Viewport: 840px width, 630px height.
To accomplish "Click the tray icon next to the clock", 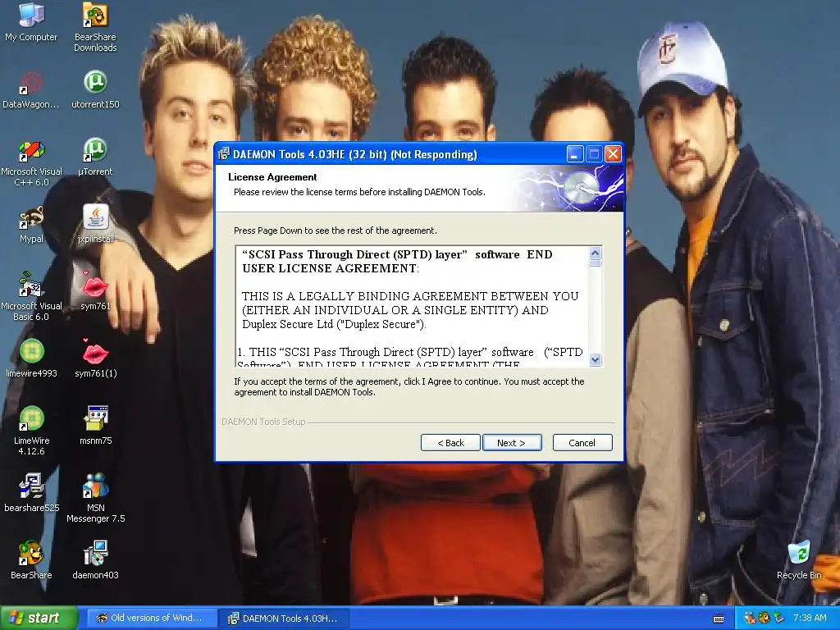I will (778, 618).
